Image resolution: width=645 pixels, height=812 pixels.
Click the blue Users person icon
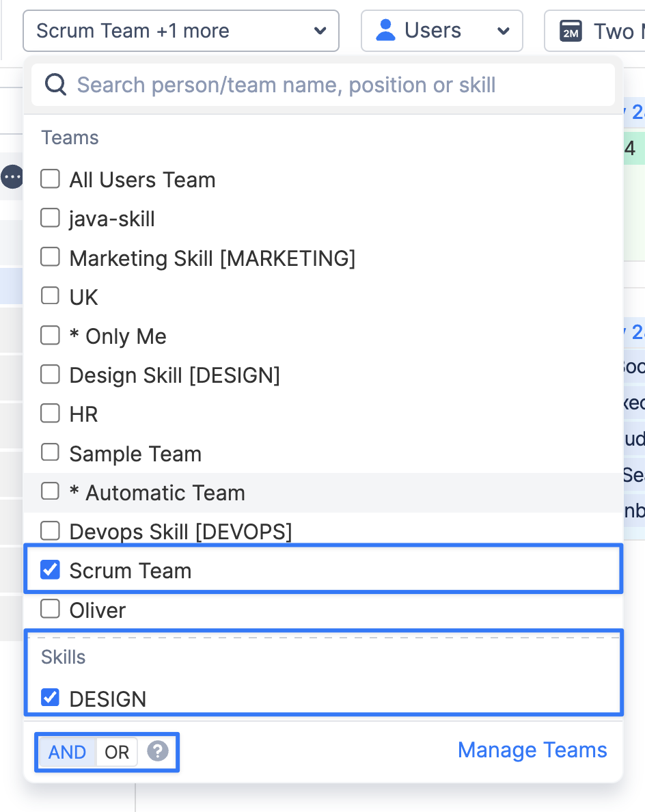click(x=386, y=30)
